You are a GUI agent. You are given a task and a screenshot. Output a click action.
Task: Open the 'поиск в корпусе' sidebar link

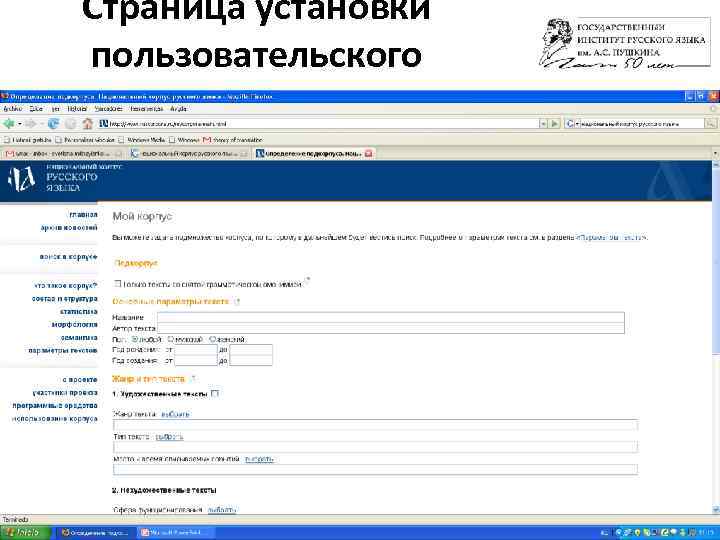68,257
